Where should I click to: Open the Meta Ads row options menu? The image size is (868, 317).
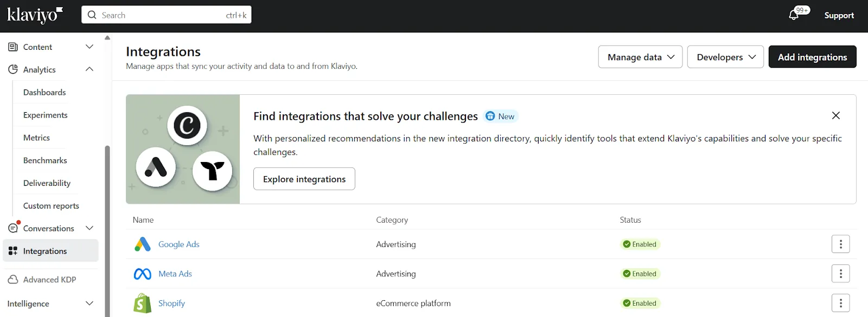point(841,274)
